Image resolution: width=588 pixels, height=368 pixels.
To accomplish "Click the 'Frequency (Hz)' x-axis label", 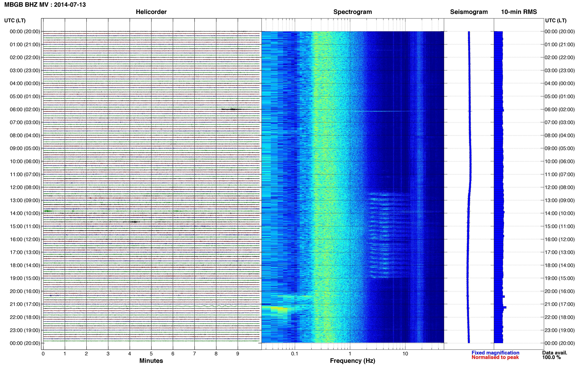I will (352, 361).
